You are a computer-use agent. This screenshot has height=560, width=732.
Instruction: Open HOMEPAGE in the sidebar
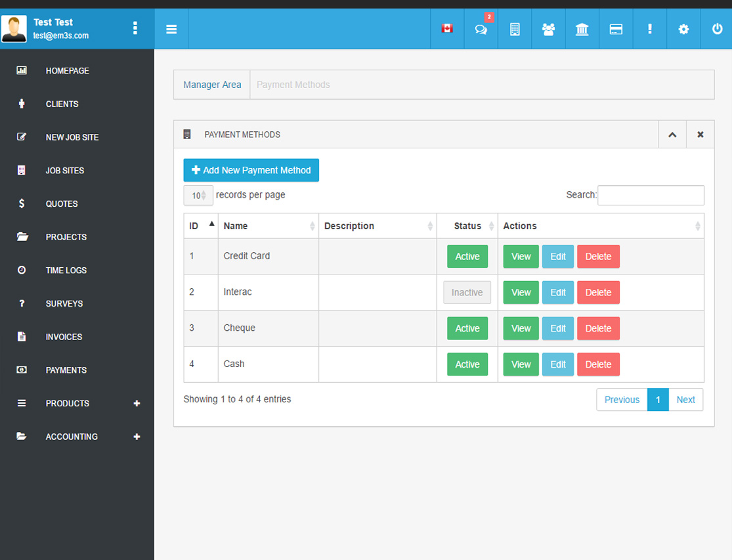coord(67,71)
